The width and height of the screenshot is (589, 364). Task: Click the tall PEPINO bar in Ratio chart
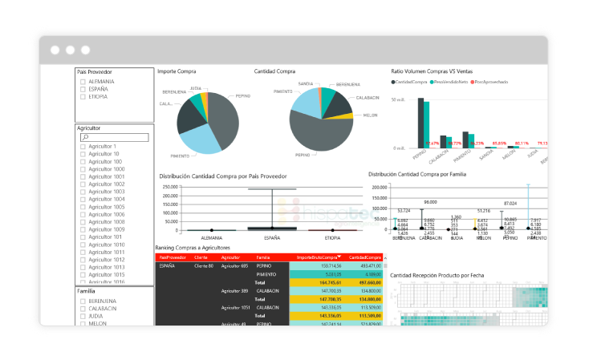click(417, 122)
